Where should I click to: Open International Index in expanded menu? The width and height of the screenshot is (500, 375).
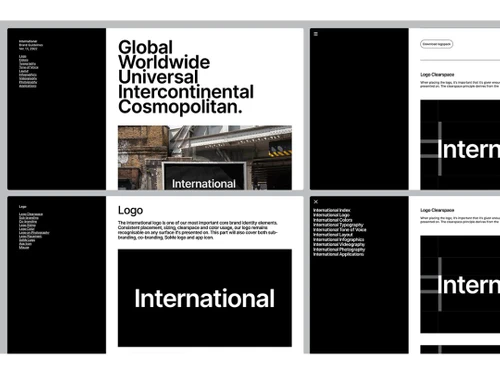(x=332, y=210)
